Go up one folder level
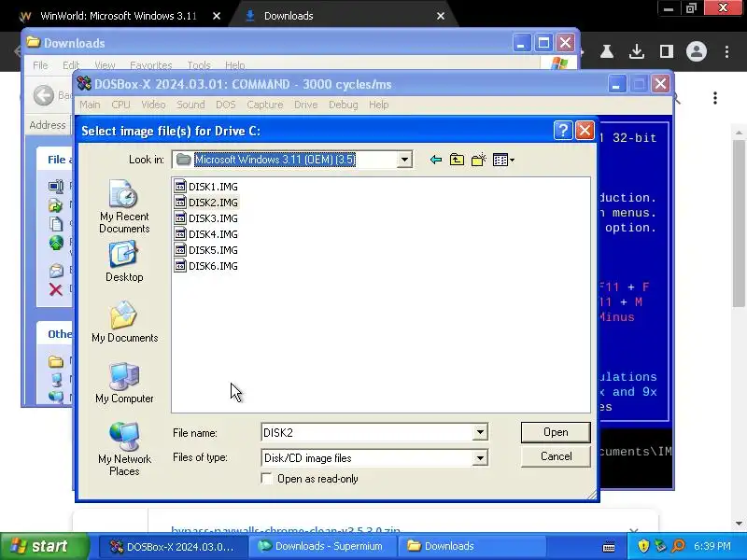This screenshot has height=560, width=747. (x=457, y=160)
